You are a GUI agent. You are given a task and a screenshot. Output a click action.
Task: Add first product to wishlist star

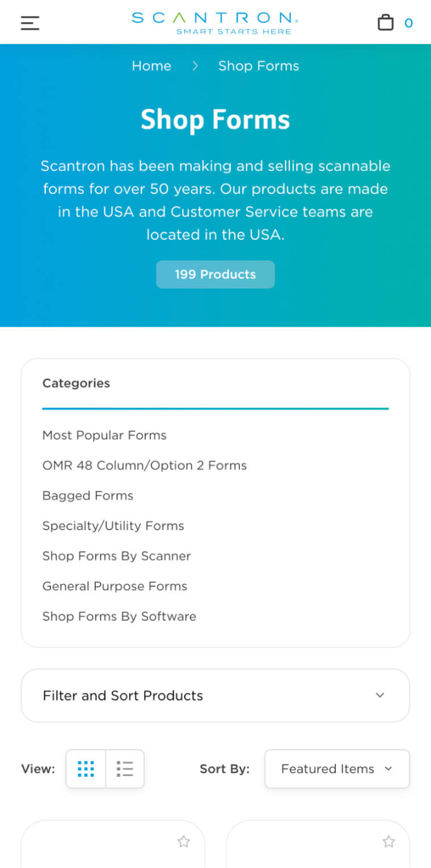pos(183,842)
